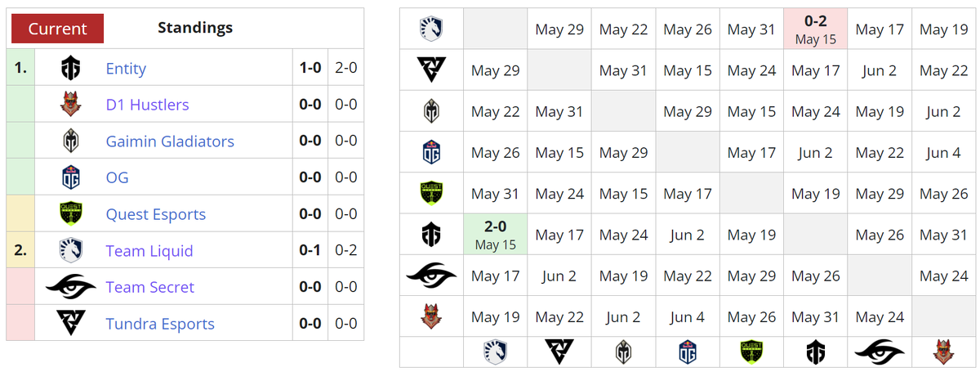Click Tundra Esports logo in standings table

71,324
